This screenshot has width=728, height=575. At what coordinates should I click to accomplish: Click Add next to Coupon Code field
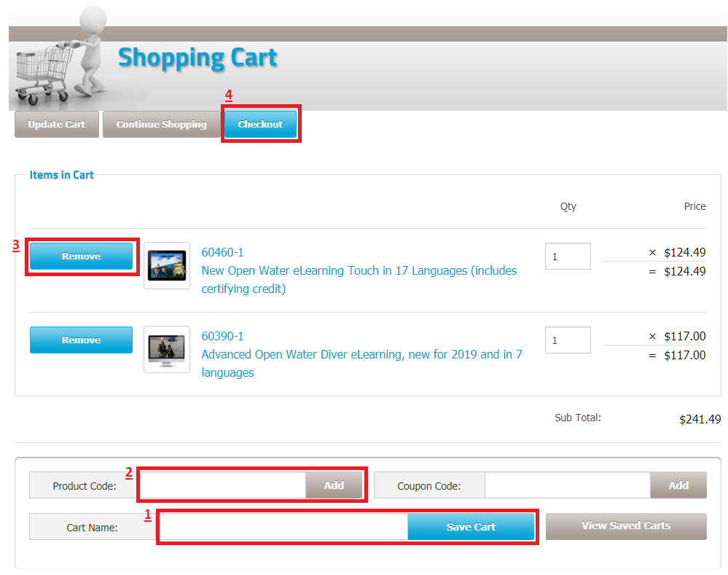point(678,485)
